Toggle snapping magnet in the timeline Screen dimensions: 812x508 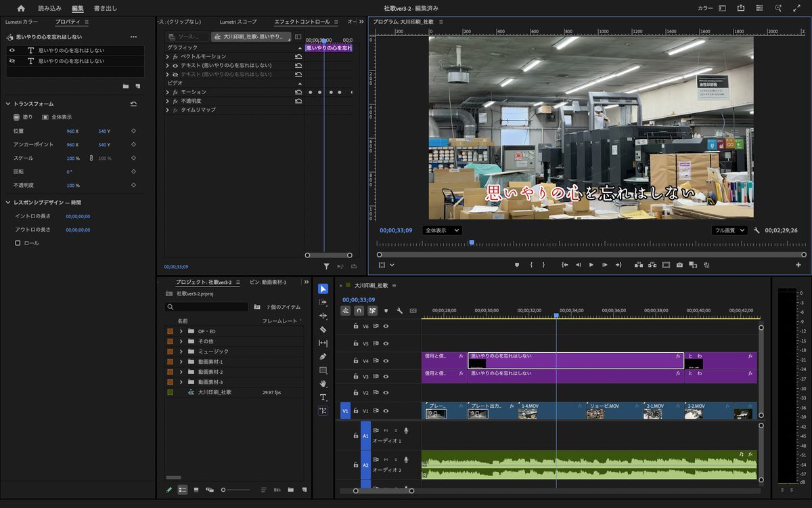click(x=359, y=311)
